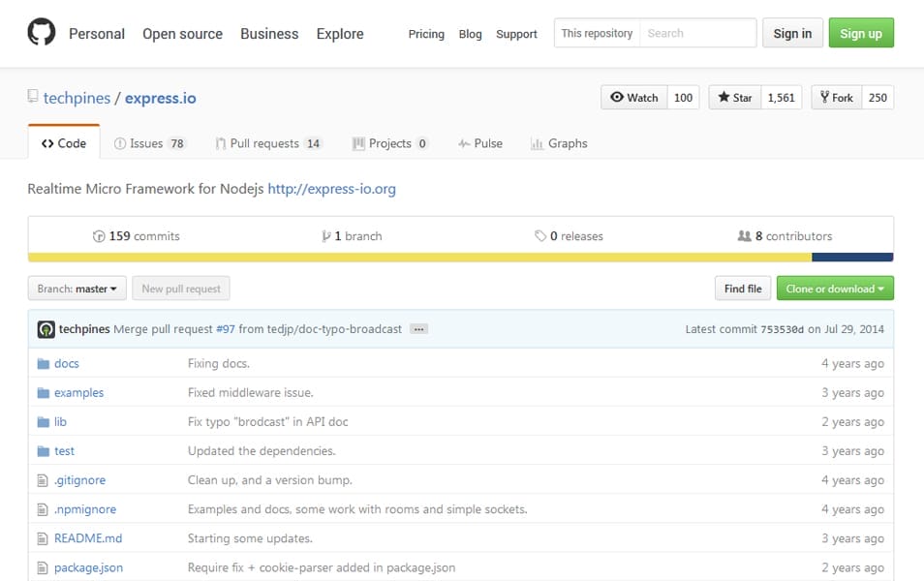Click the contributors people icon
This screenshot has width=924, height=581.
click(744, 236)
